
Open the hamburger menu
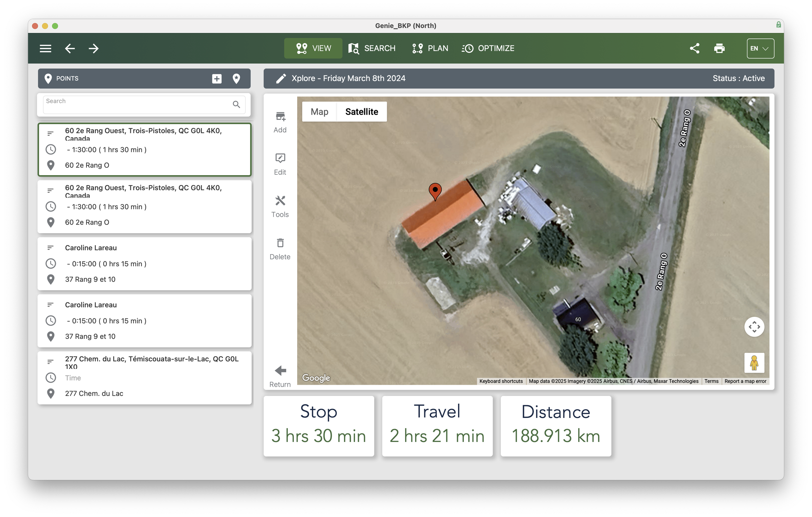[45, 48]
